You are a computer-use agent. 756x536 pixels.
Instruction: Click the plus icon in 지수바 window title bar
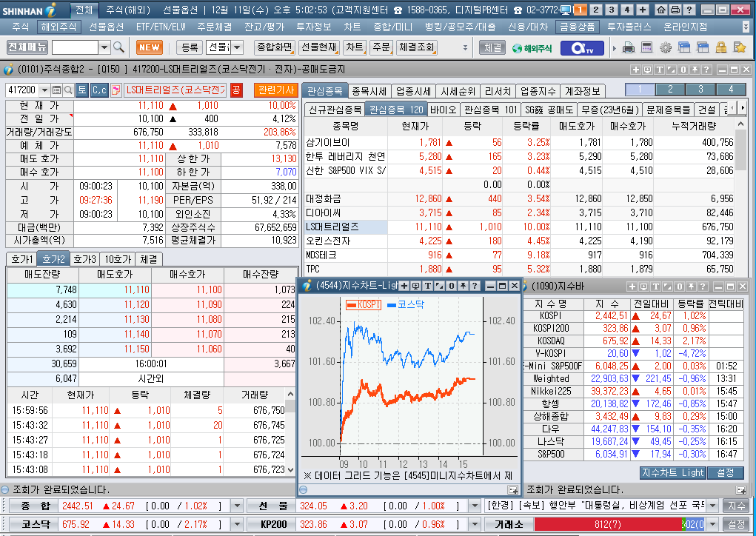632,287
